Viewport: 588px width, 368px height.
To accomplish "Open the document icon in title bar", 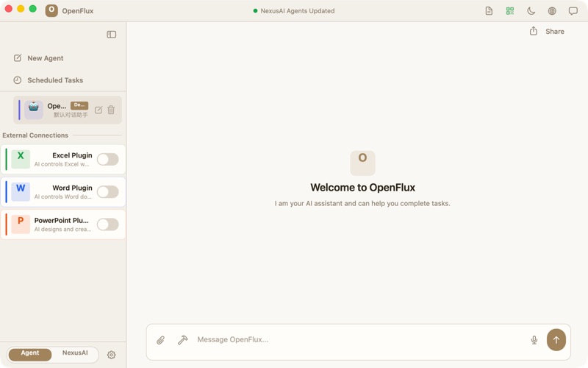I will (489, 11).
